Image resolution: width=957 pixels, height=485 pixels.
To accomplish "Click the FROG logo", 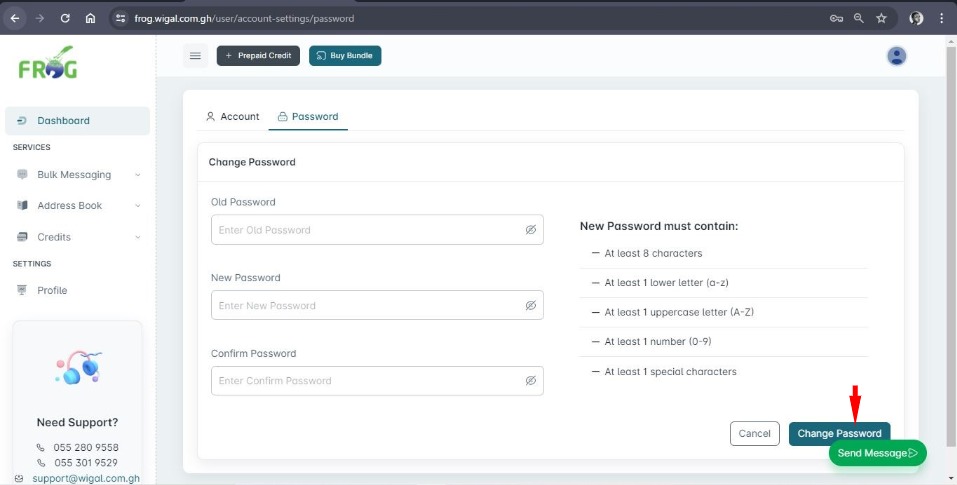I will click(48, 64).
